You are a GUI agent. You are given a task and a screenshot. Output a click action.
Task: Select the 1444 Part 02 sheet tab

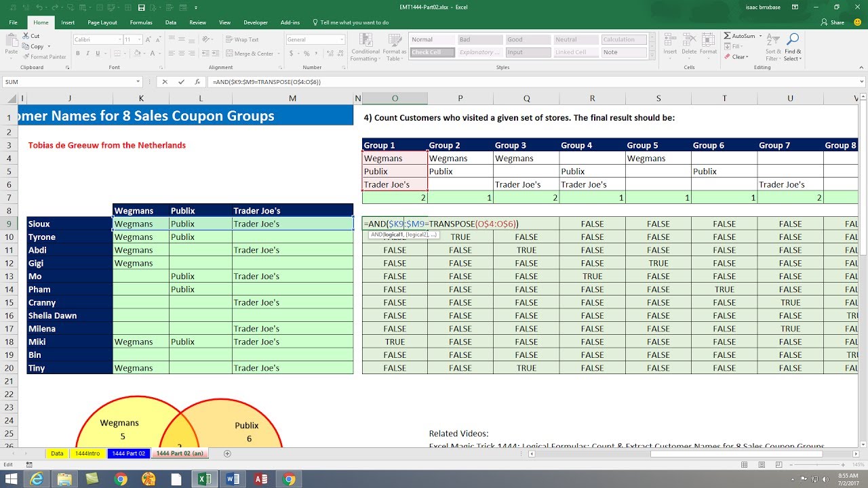[129, 453]
